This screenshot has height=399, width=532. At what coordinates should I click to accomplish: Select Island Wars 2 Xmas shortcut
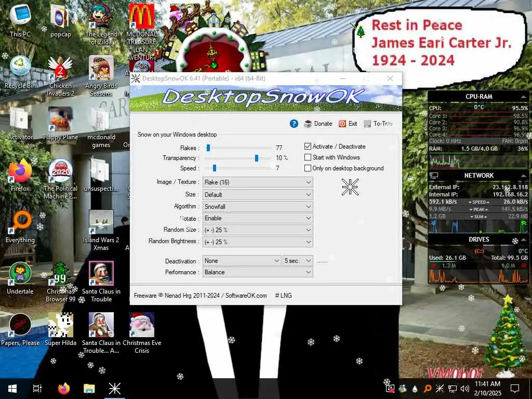click(x=101, y=231)
